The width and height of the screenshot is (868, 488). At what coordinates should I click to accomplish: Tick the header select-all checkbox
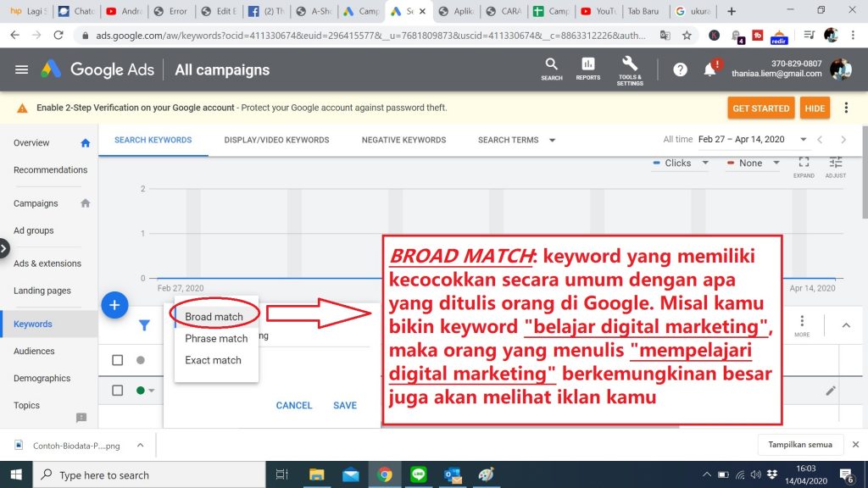(118, 360)
